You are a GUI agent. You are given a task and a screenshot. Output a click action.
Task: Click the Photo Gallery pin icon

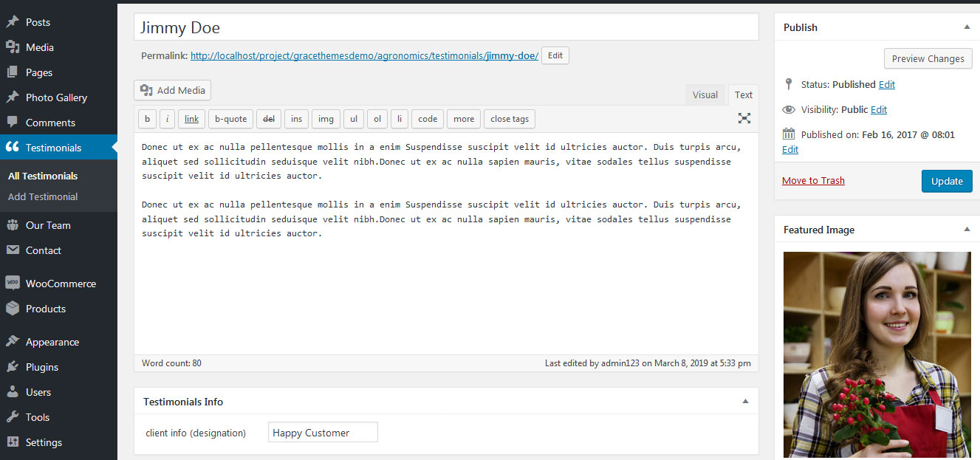[x=13, y=97]
